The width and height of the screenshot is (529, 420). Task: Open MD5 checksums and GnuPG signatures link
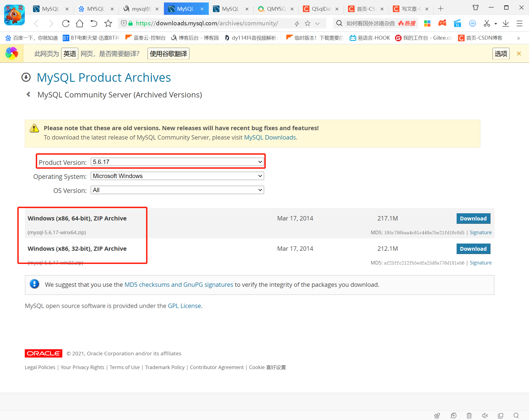point(179,285)
